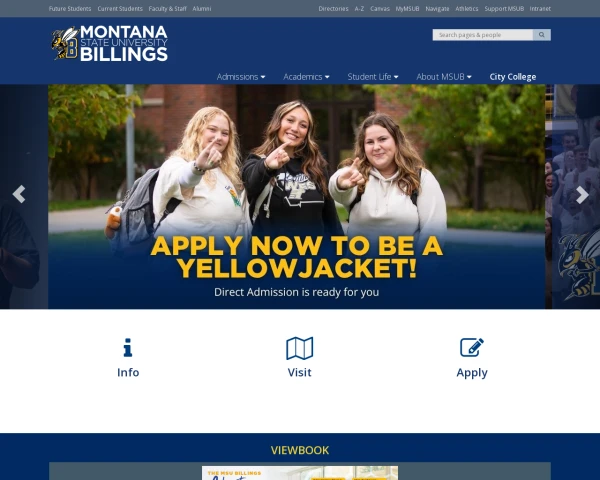Focus the Search pages & people field

pos(483,35)
